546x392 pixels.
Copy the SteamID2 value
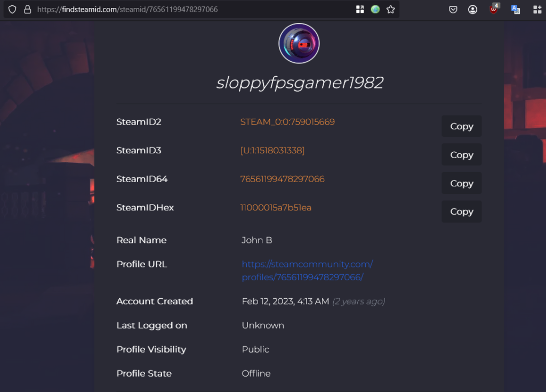tap(461, 126)
